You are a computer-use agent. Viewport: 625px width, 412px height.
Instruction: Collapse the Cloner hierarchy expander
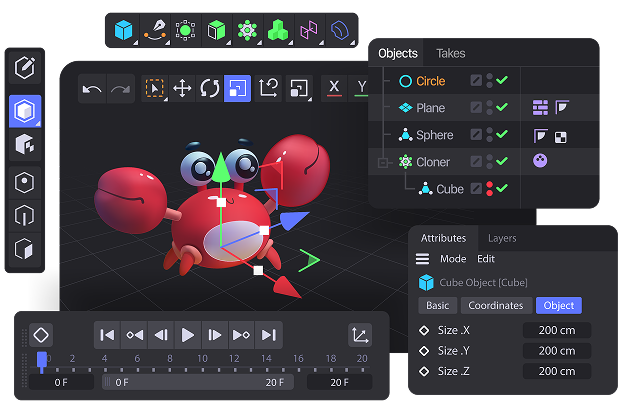(x=381, y=162)
